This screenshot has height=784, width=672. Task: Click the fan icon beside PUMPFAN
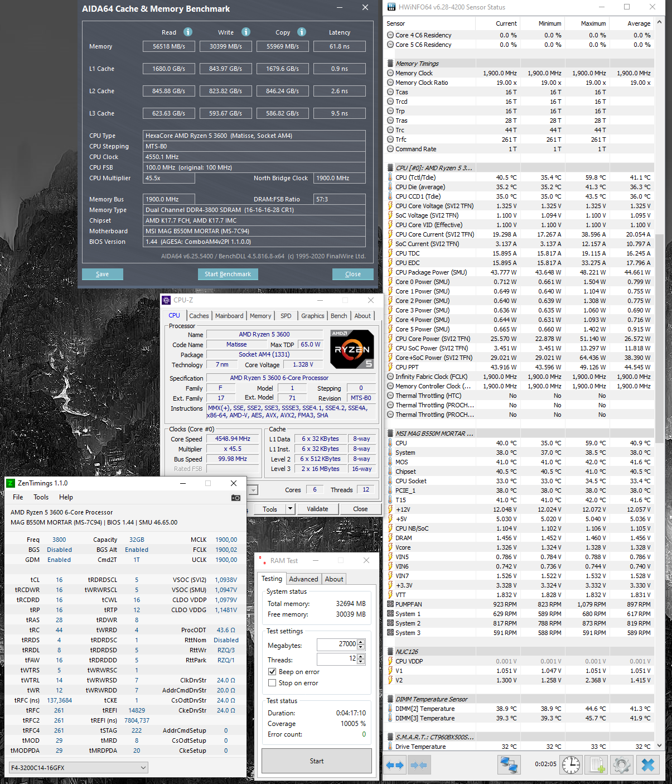pos(390,604)
